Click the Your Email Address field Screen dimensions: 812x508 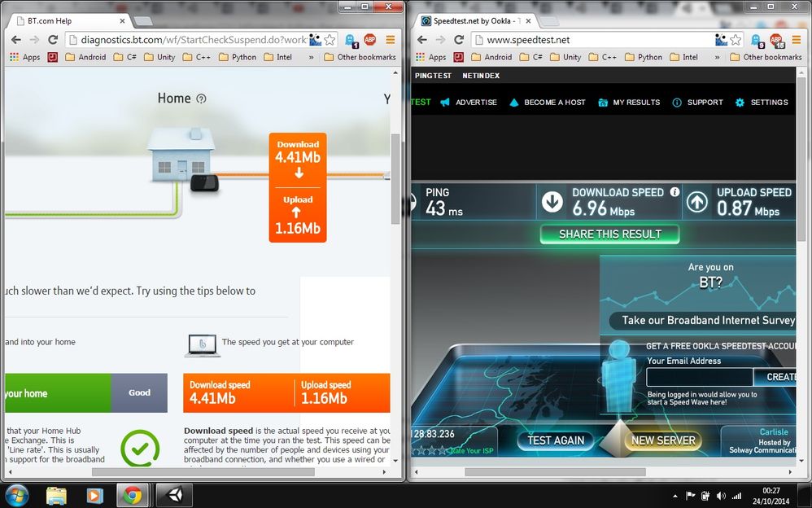pyautogui.click(x=700, y=377)
